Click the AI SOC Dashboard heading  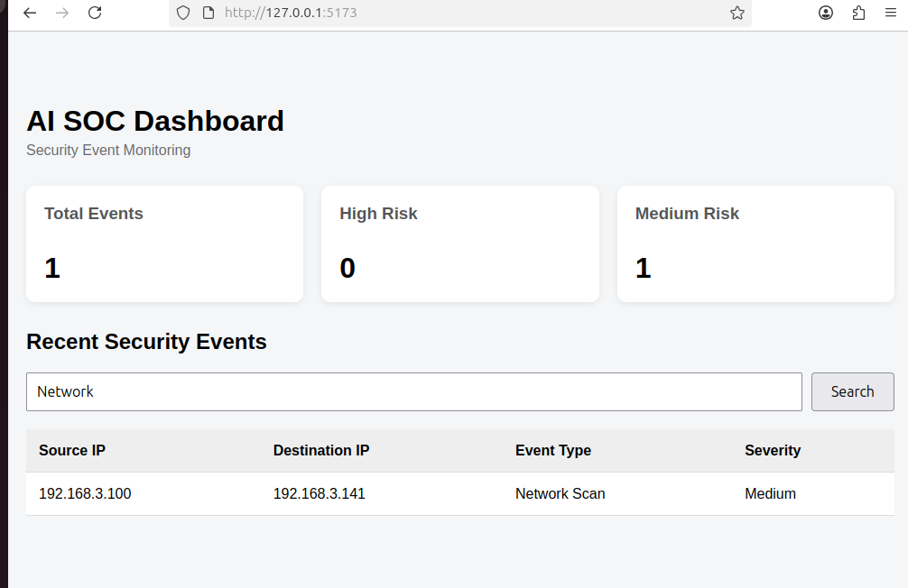point(155,121)
